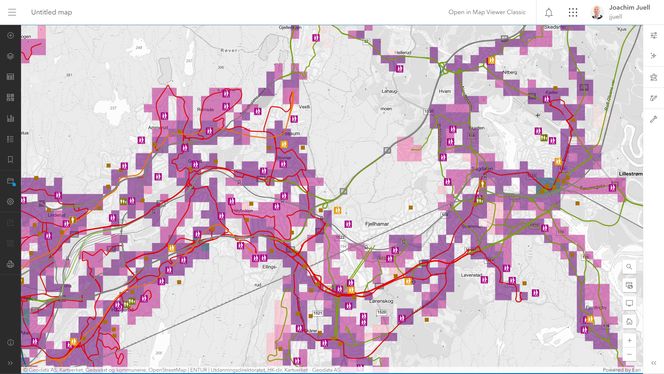Open the hamburger menu beside Untitled map

(x=12, y=12)
